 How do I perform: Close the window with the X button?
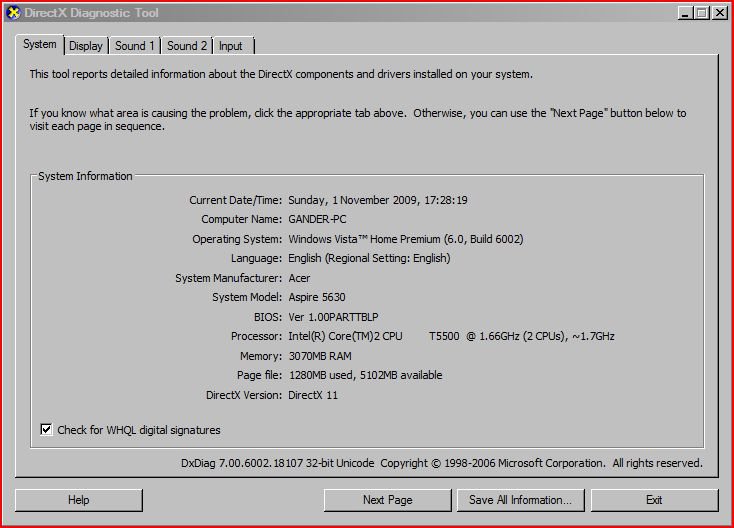719,13
